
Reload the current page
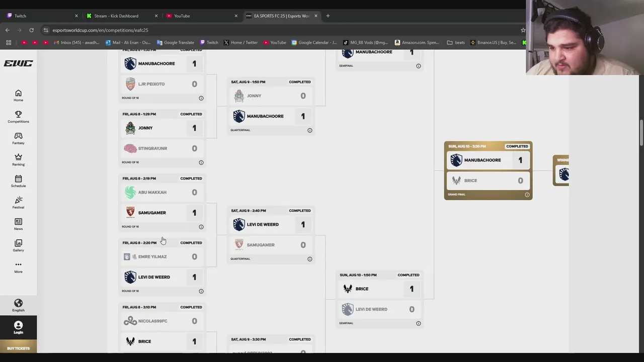click(31, 30)
